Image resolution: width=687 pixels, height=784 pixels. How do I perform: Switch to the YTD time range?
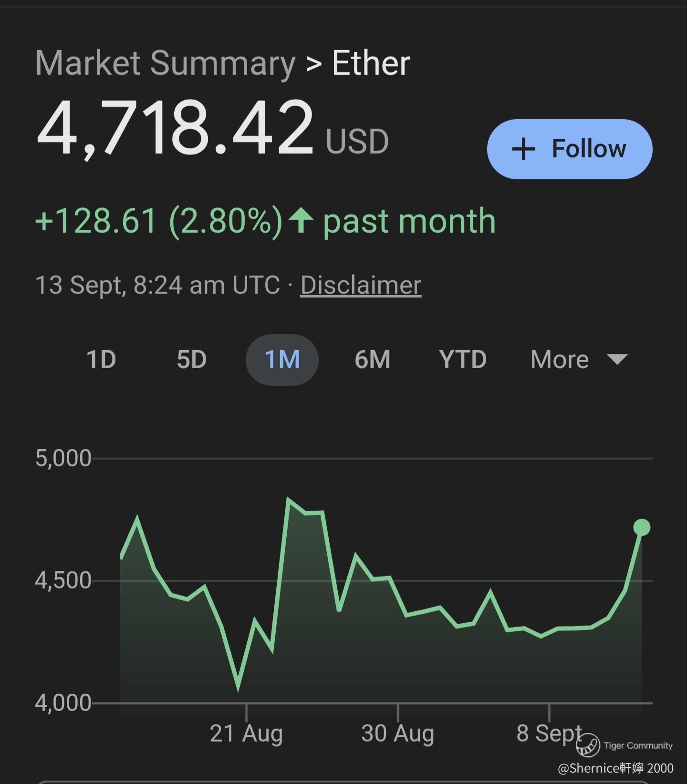point(463,360)
